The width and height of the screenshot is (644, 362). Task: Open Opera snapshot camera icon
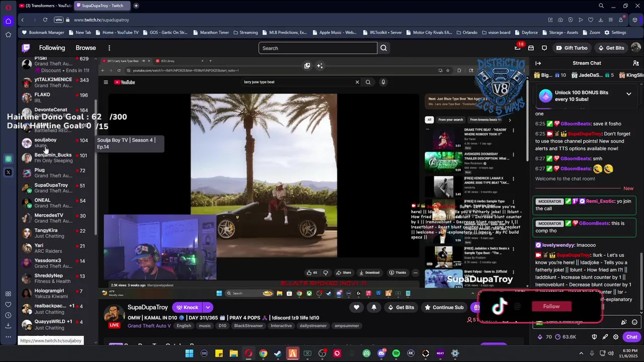560,20
